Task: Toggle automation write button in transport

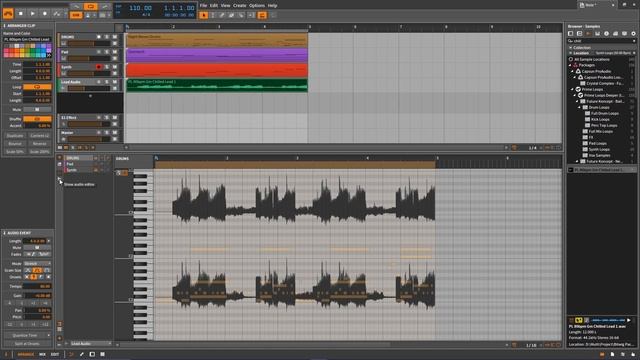Action: [x=57, y=13]
